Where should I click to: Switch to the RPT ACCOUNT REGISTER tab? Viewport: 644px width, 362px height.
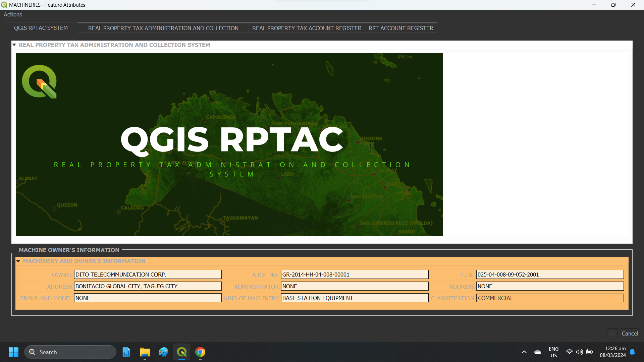pyautogui.click(x=401, y=28)
